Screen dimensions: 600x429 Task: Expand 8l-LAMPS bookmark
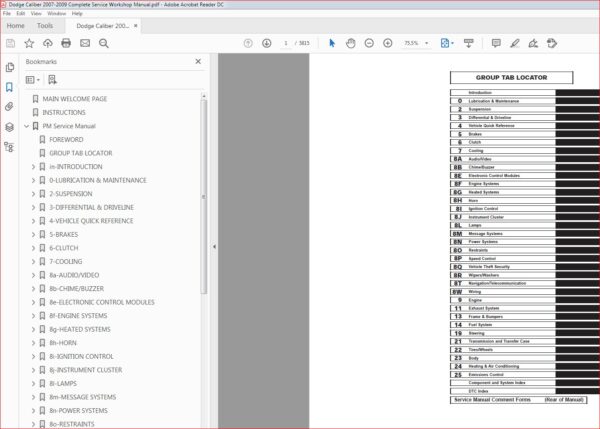tap(33, 383)
